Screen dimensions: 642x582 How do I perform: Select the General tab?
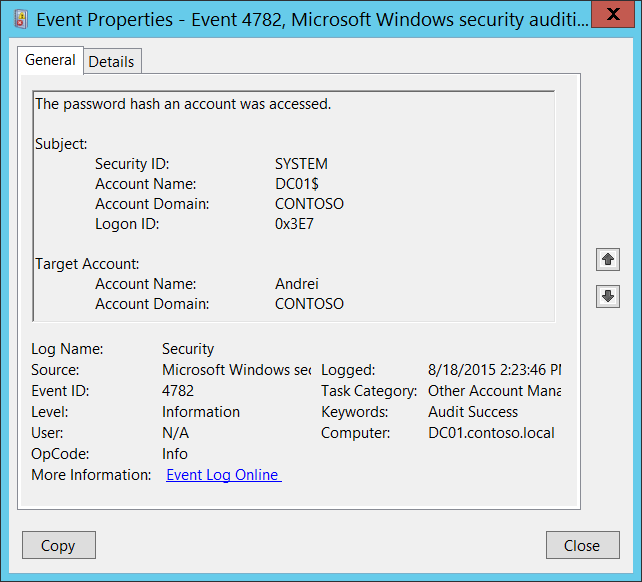click(50, 60)
